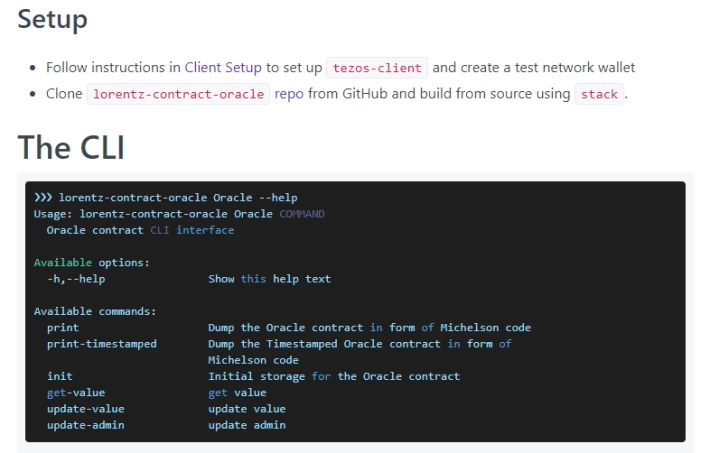
Task: Click the lorentz-contract-oracle Oracle --help command line
Action: tap(178, 198)
